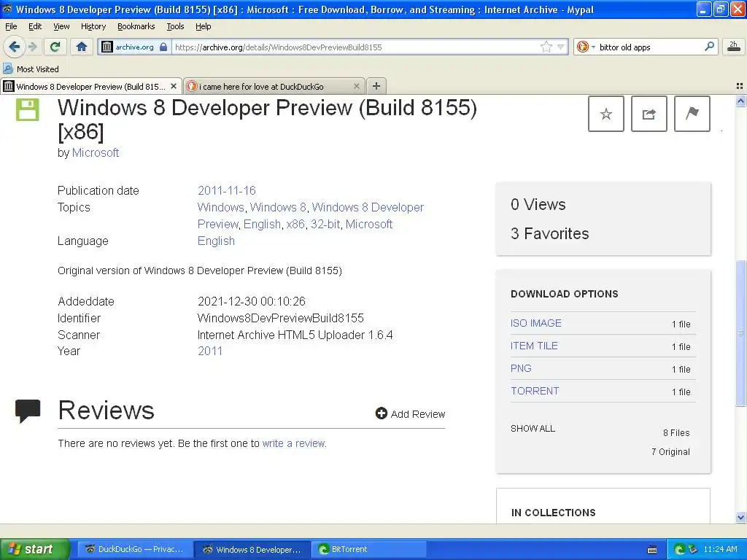Click the vertical scrollbar thumb
The image size is (747, 560).
click(740, 333)
